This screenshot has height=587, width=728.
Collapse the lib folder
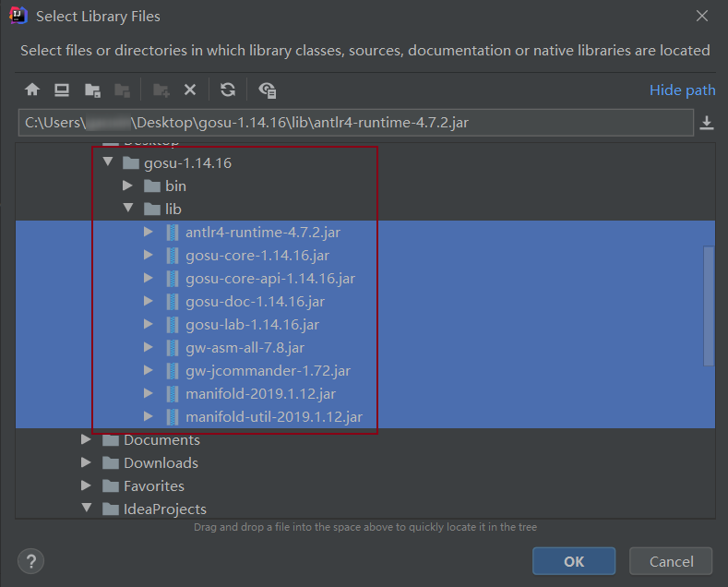[129, 209]
